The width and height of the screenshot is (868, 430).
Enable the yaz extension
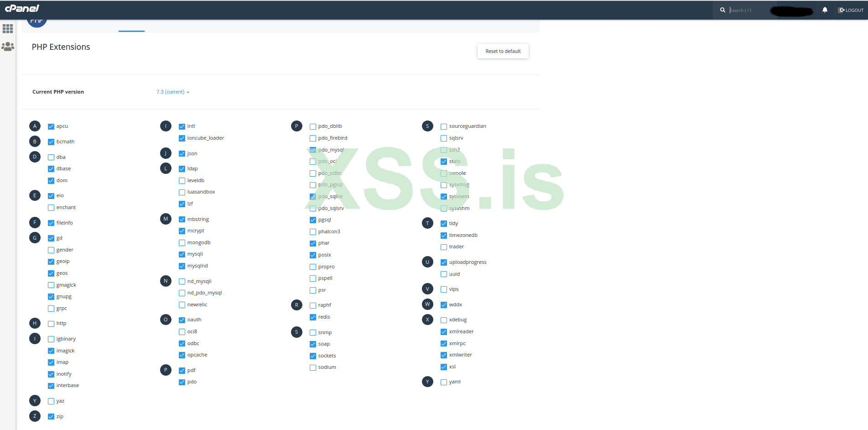click(x=51, y=401)
